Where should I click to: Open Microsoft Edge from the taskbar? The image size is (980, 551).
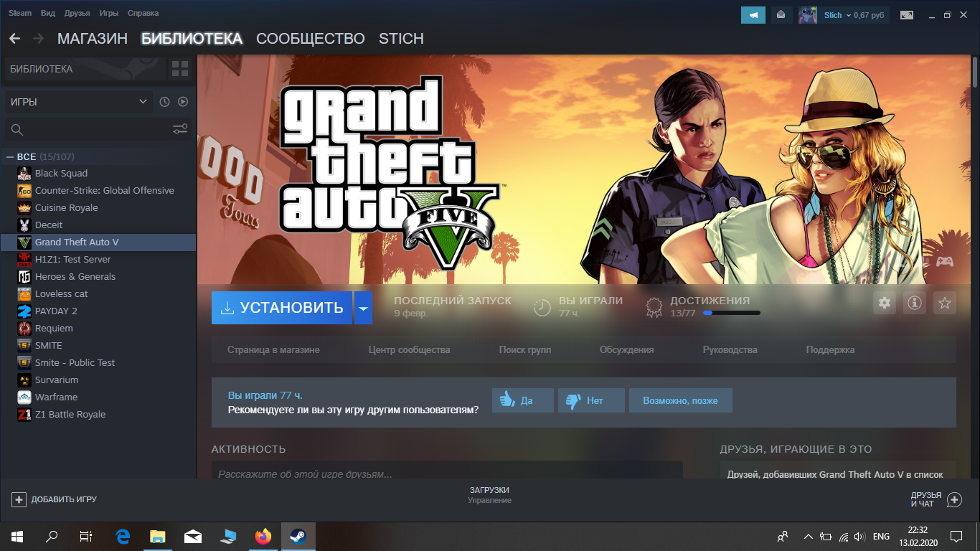[x=123, y=536]
